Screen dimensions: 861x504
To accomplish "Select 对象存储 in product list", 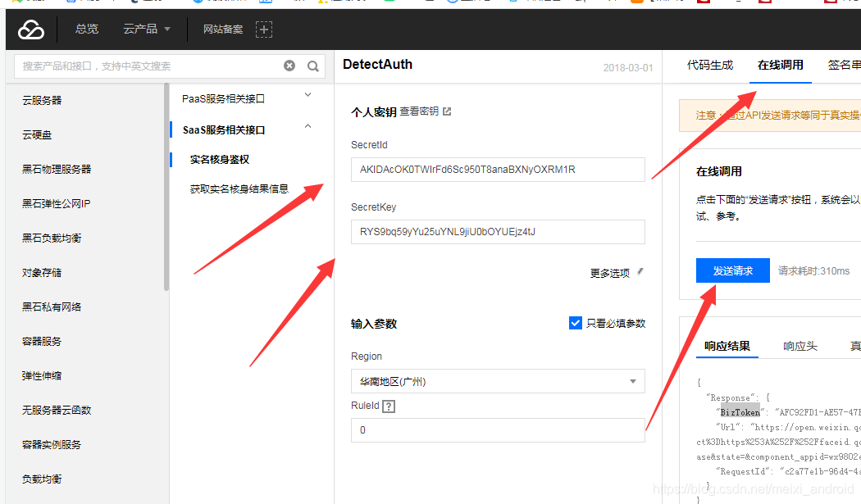I will click(42, 273).
